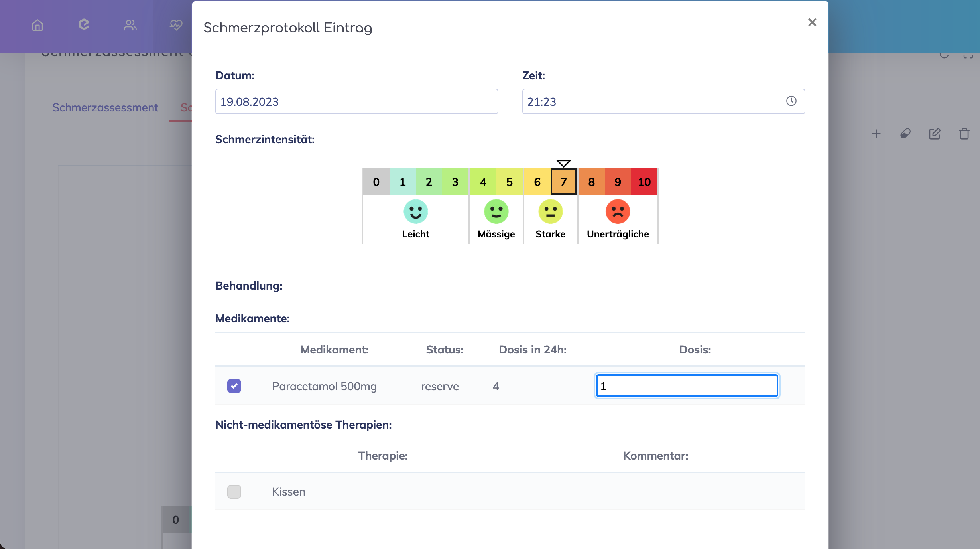Click the trash delete icon
The height and width of the screenshot is (549, 980).
click(x=964, y=134)
